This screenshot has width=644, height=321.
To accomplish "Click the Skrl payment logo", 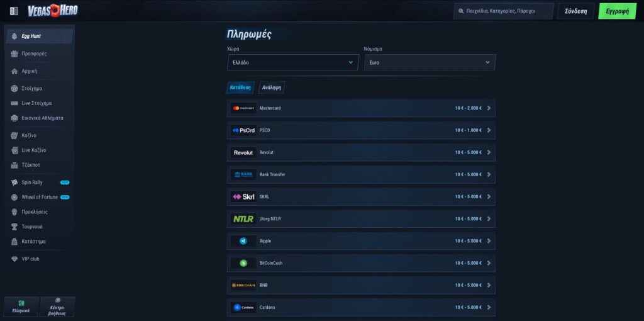I will (x=243, y=196).
